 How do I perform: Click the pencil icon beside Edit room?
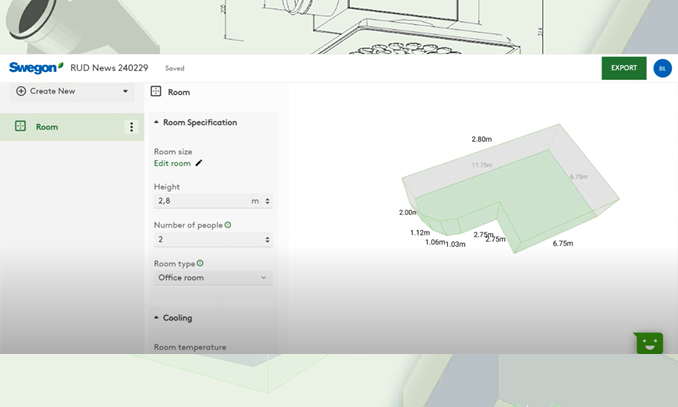[199, 163]
